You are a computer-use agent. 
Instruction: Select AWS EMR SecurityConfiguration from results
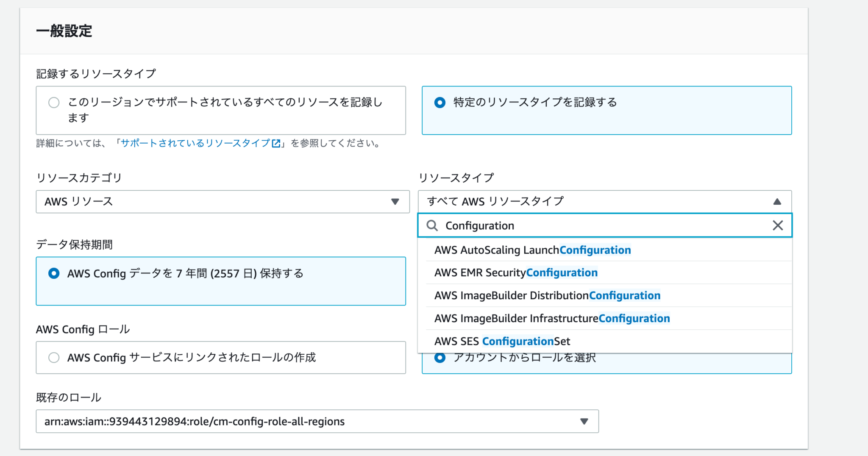(515, 272)
